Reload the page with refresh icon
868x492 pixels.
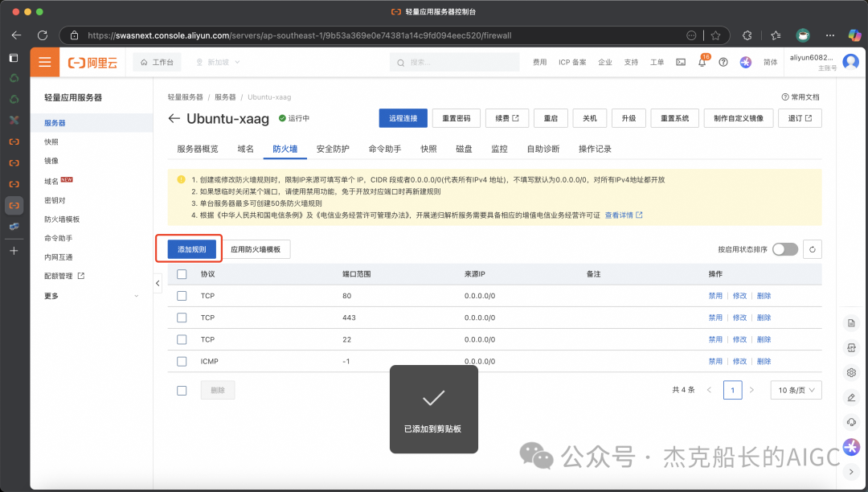pyautogui.click(x=43, y=35)
